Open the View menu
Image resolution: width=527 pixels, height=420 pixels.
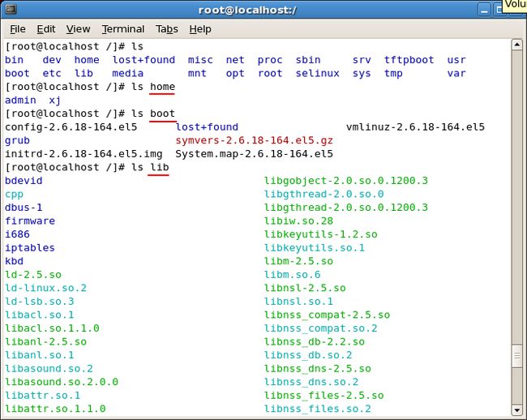pos(78,29)
